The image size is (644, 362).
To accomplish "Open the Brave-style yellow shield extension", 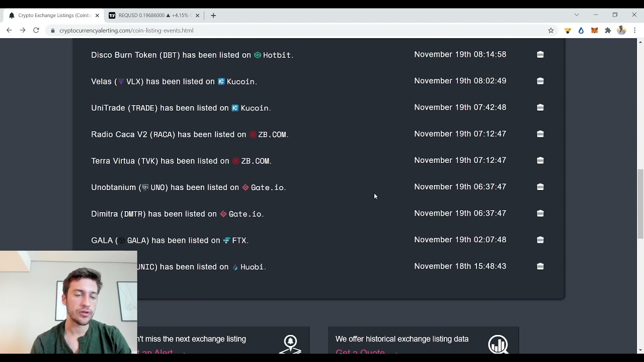I will pyautogui.click(x=568, y=30).
